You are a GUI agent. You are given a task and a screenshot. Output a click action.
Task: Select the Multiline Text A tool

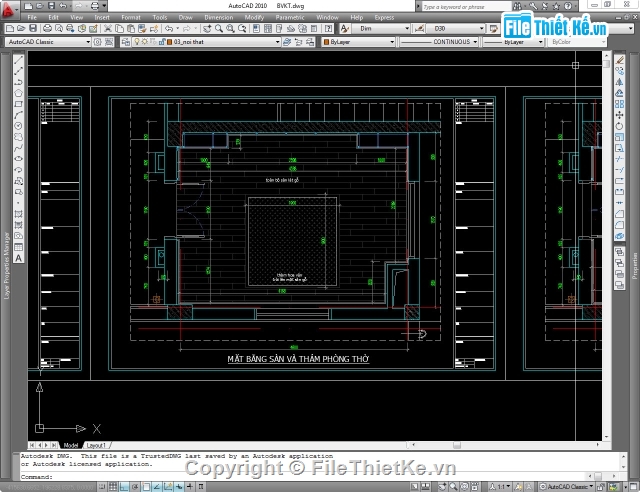18,258
